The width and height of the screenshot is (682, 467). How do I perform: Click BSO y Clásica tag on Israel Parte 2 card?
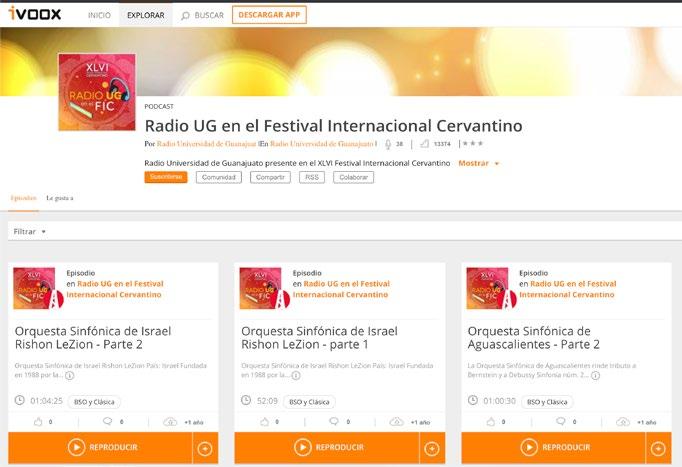click(94, 402)
